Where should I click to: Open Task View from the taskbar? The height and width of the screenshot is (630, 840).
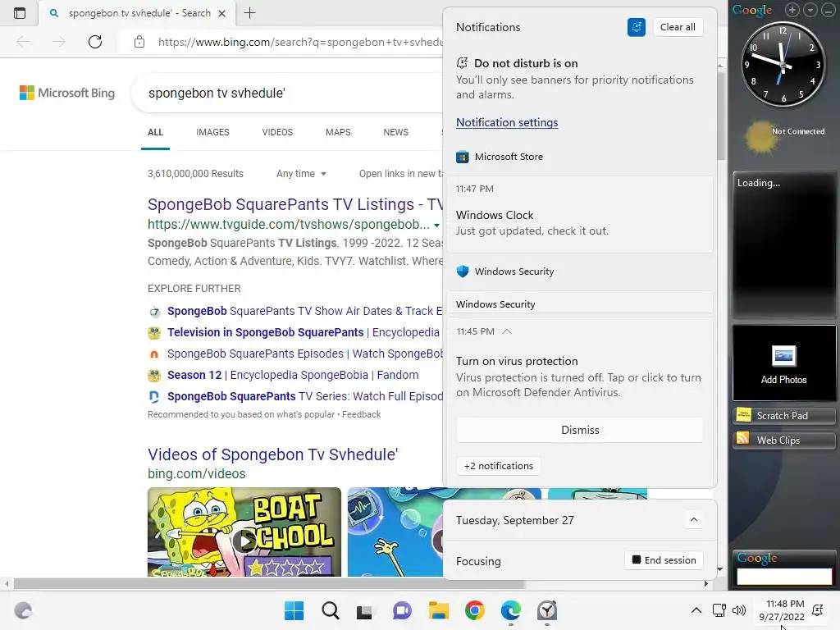(x=365, y=610)
